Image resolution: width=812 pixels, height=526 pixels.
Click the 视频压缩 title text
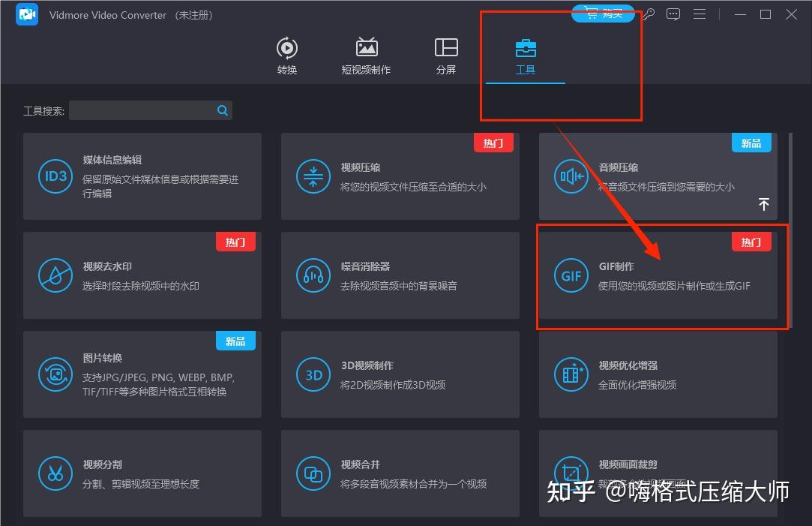[361, 167]
